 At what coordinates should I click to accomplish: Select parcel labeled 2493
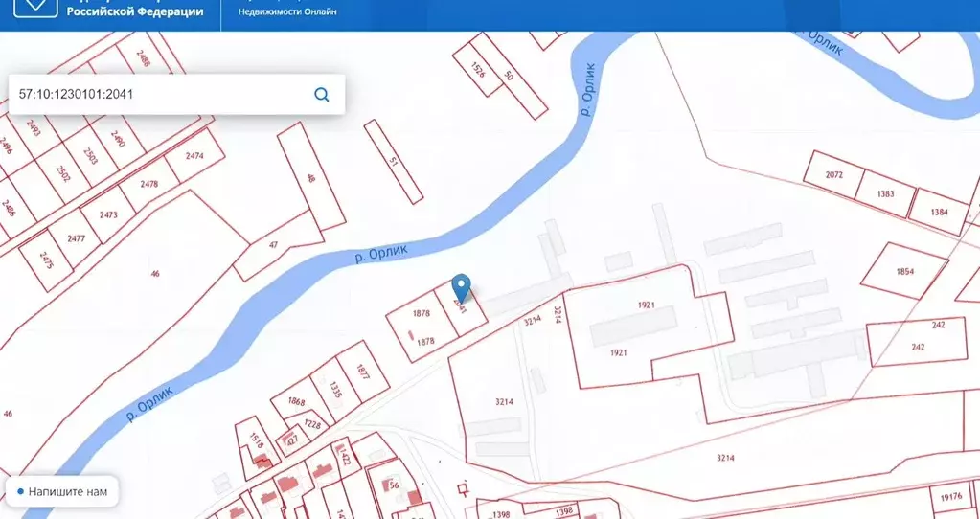[x=34, y=128]
